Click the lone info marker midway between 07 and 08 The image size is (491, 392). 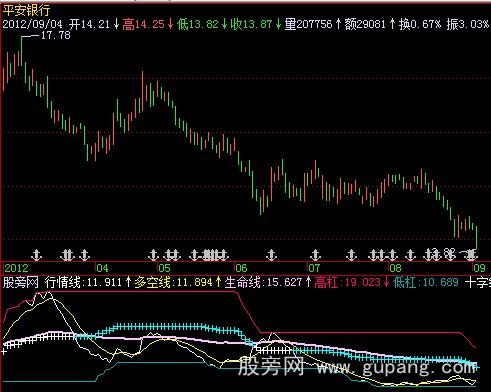point(351,255)
